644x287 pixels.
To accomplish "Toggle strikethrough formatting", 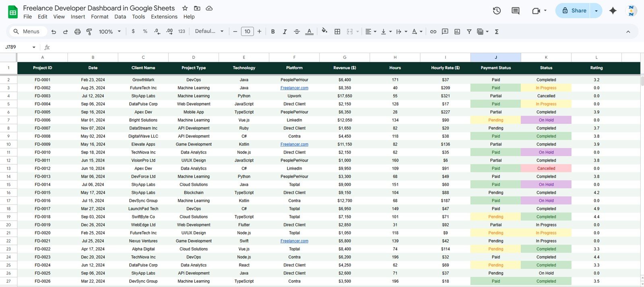I will tap(297, 32).
